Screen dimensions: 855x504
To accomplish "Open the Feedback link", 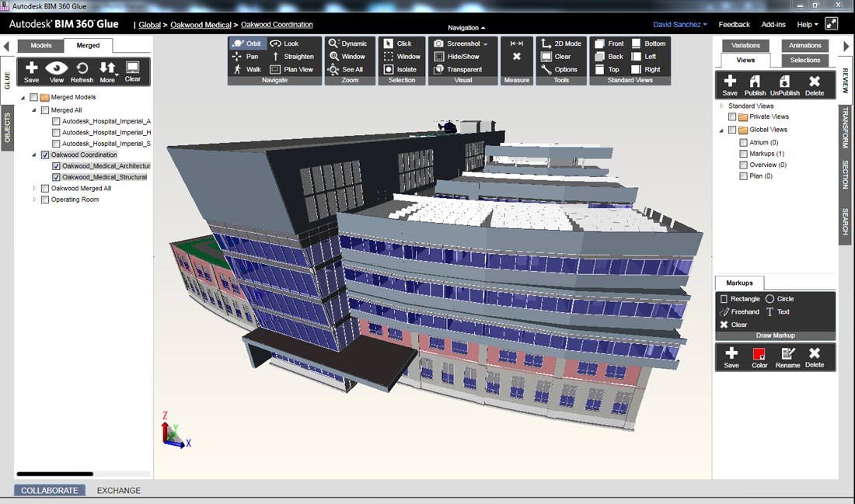I will pos(734,25).
